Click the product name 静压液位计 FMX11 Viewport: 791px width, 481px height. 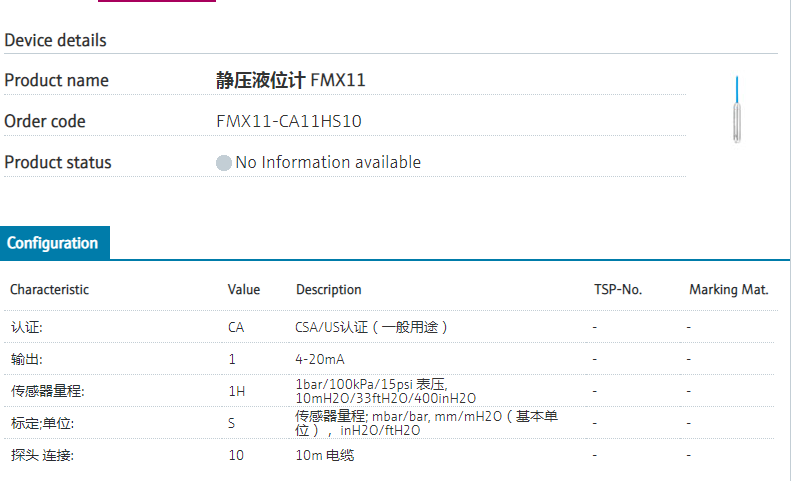click(290, 81)
